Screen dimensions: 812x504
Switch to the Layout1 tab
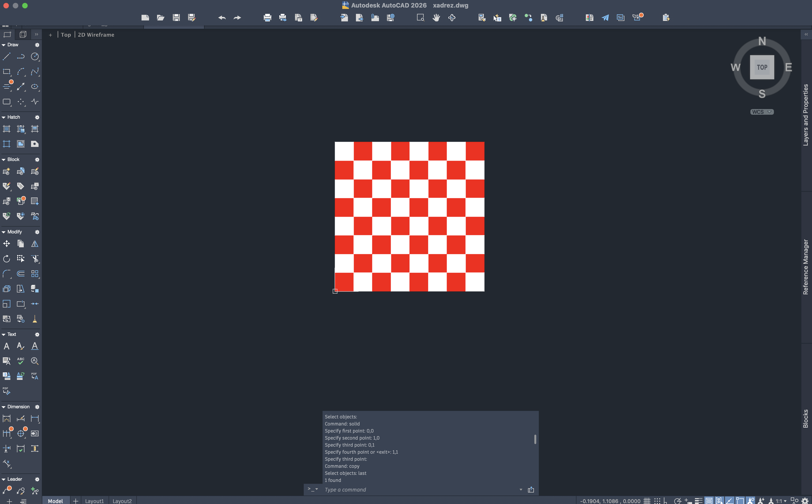click(x=94, y=501)
